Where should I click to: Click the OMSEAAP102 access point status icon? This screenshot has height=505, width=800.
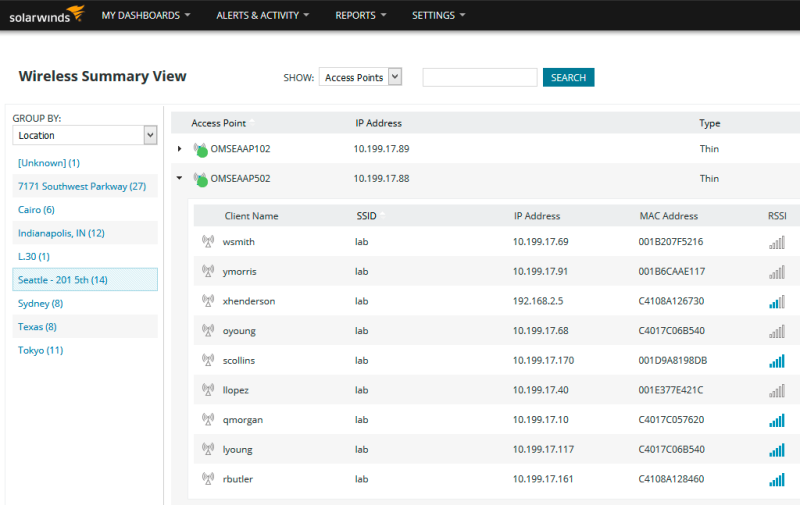[201, 149]
